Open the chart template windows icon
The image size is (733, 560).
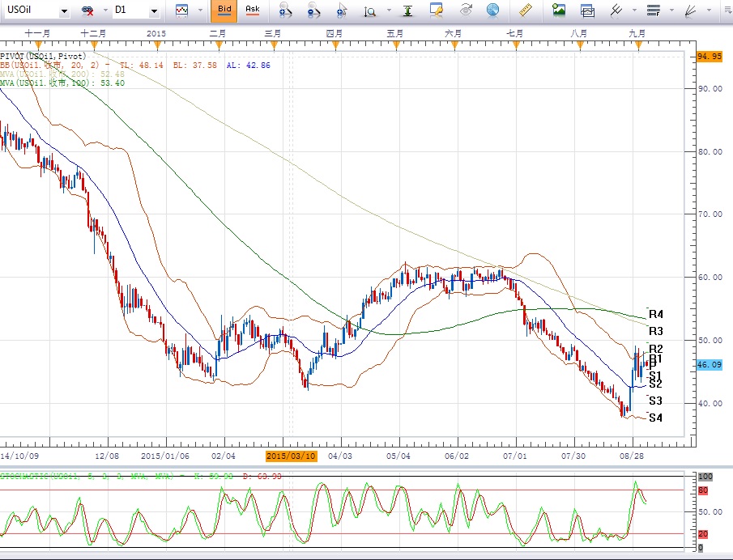[587, 11]
